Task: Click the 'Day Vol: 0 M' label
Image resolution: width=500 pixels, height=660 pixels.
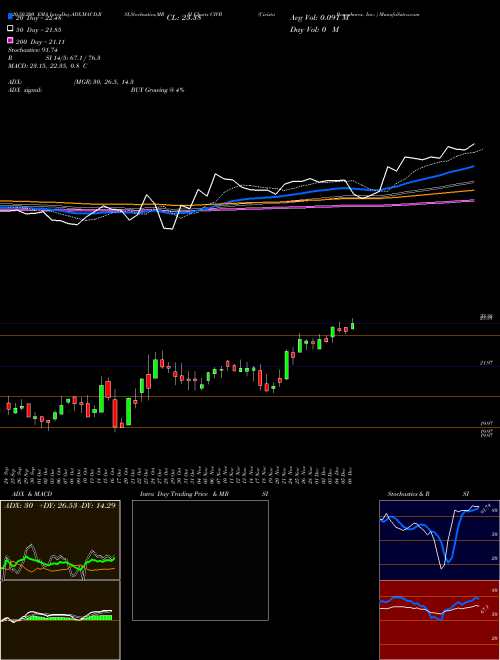Action: [314, 29]
